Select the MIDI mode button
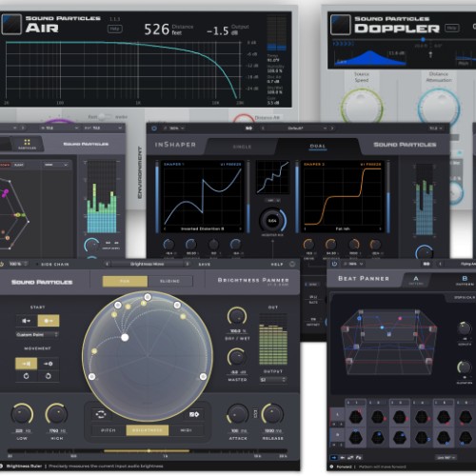This screenshot has height=476, width=476. pyautogui.click(x=186, y=430)
